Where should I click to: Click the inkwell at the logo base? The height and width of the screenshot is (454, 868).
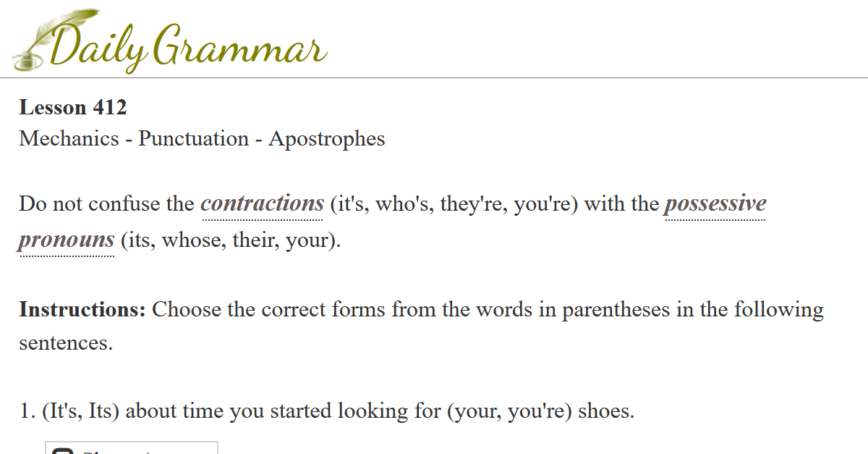(26, 59)
